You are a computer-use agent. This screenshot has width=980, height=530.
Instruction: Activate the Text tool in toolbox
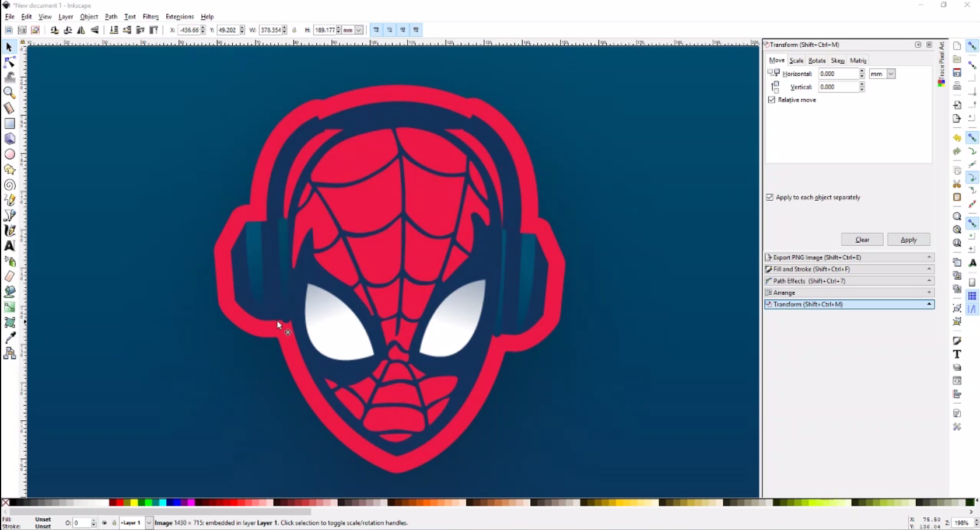pos(9,246)
